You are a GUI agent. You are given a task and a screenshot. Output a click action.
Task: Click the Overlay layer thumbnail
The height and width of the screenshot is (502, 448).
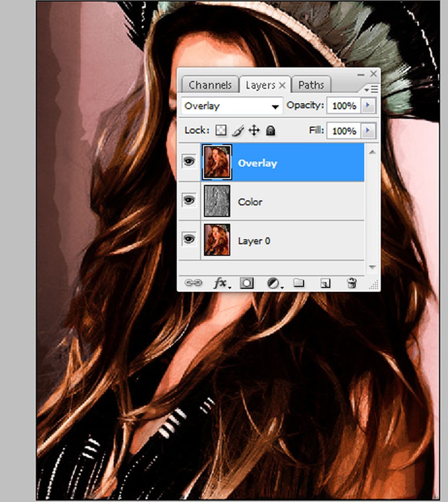(x=217, y=162)
